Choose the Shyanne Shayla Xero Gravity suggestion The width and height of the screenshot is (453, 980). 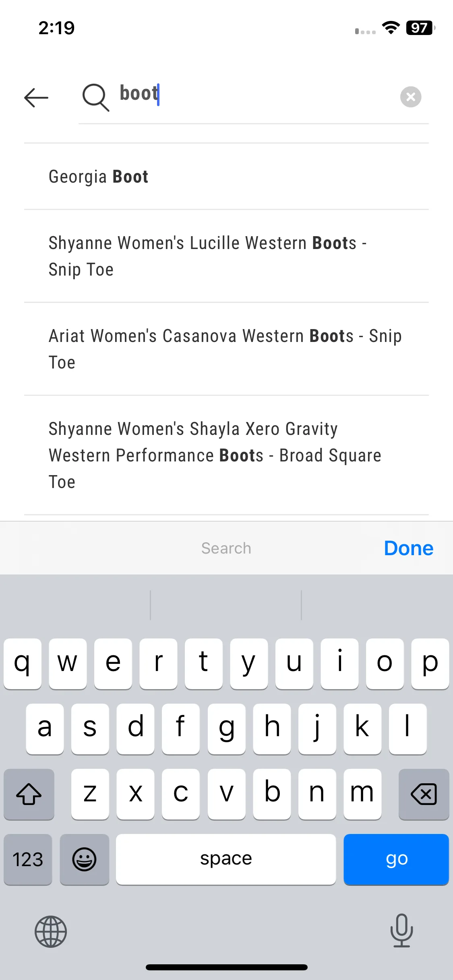coord(226,455)
